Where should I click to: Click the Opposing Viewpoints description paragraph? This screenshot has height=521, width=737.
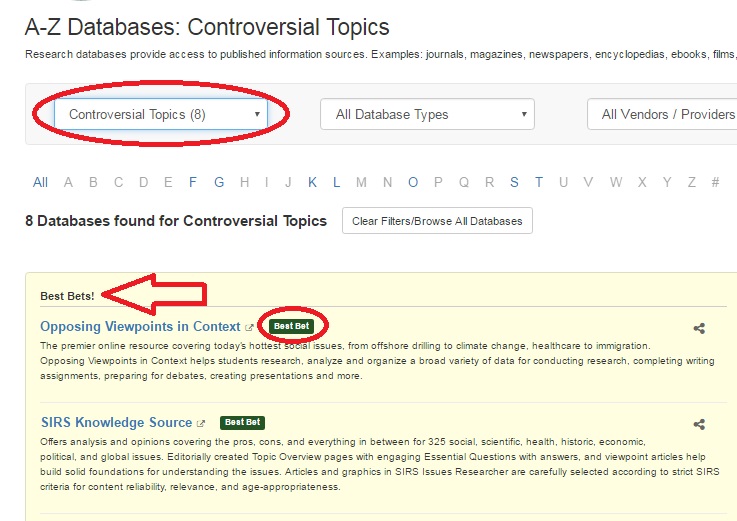coord(377,361)
